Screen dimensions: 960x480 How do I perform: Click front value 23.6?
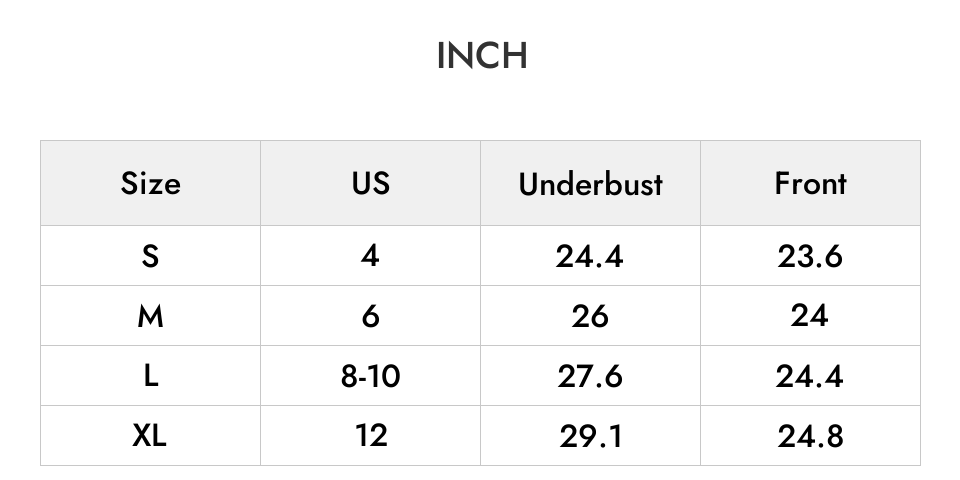coord(810,255)
